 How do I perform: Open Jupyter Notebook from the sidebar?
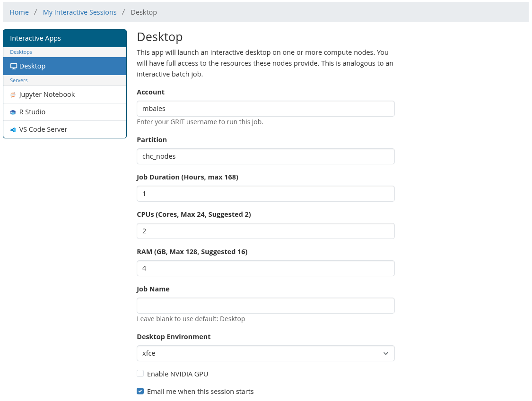[47, 94]
